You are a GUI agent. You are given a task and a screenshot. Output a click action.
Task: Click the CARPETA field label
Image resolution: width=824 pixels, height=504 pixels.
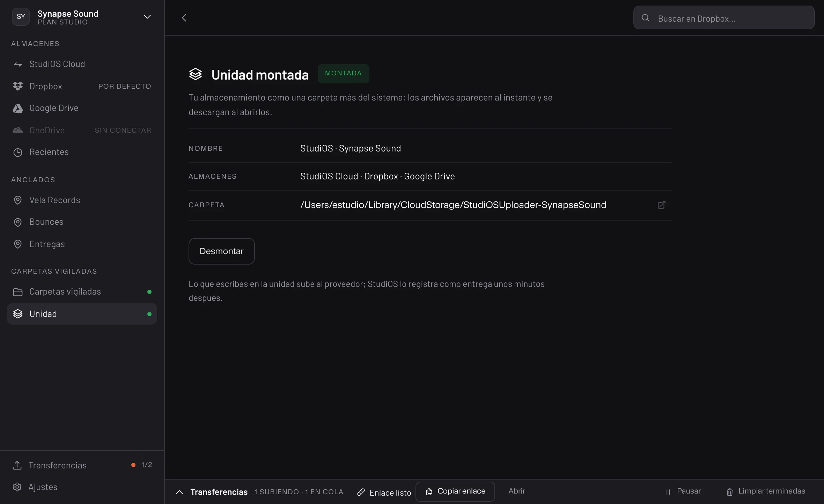[x=206, y=205]
